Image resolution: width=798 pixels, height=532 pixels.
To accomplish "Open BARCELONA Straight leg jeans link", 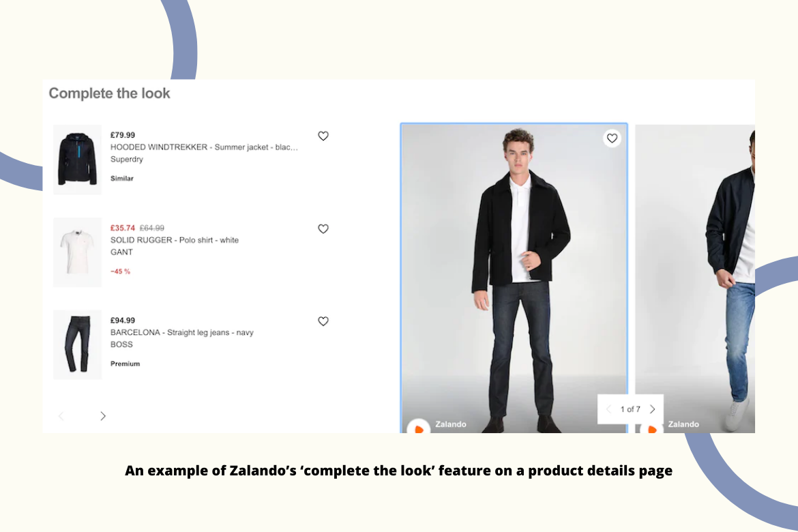I will click(181, 332).
